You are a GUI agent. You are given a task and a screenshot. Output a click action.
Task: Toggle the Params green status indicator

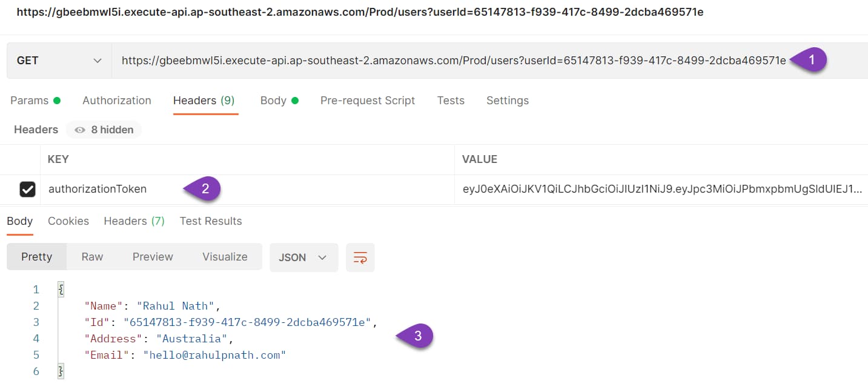tap(58, 100)
